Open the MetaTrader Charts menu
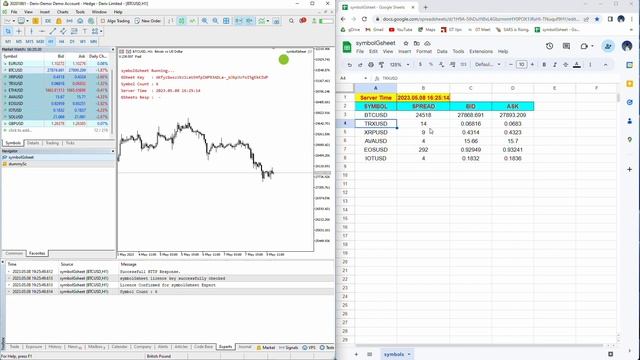Viewport: 640px width, 360px height. pyautogui.click(x=62, y=12)
